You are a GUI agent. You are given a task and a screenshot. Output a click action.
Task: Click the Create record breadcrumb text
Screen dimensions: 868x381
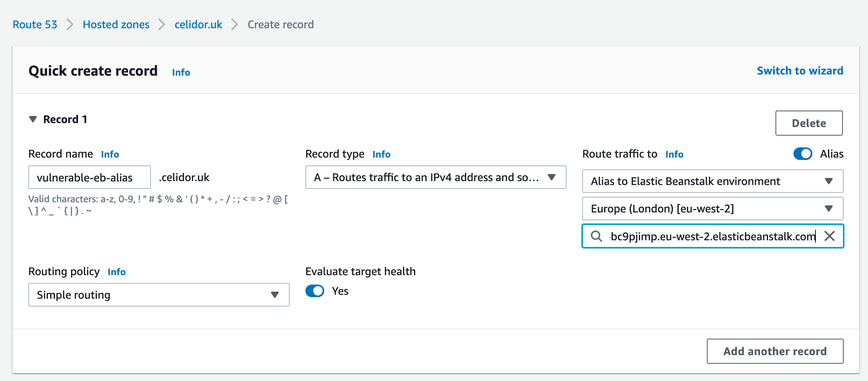(x=281, y=24)
